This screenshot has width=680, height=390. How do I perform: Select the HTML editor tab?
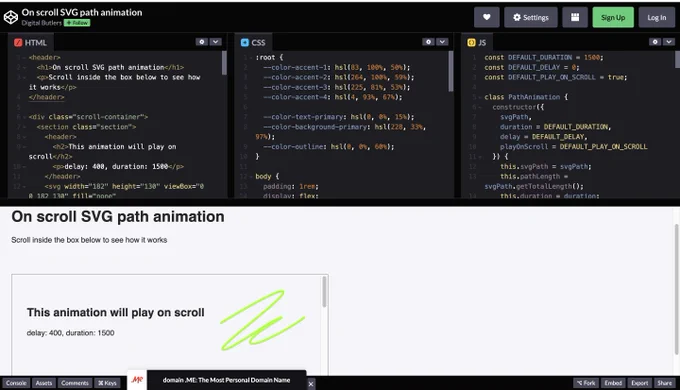coord(30,43)
